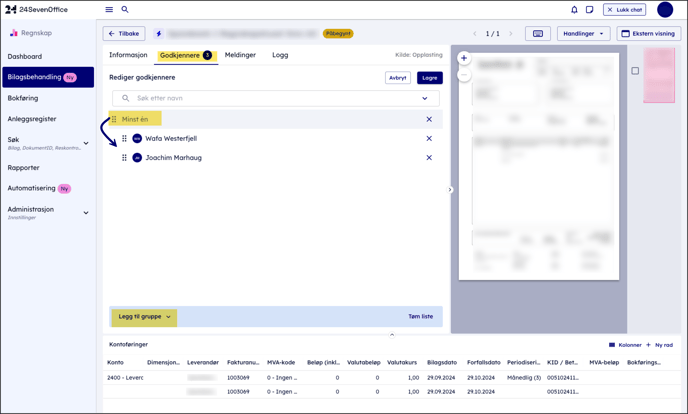Tick the checkbox beside document thumbnail
The width and height of the screenshot is (688, 414).
coord(635,71)
